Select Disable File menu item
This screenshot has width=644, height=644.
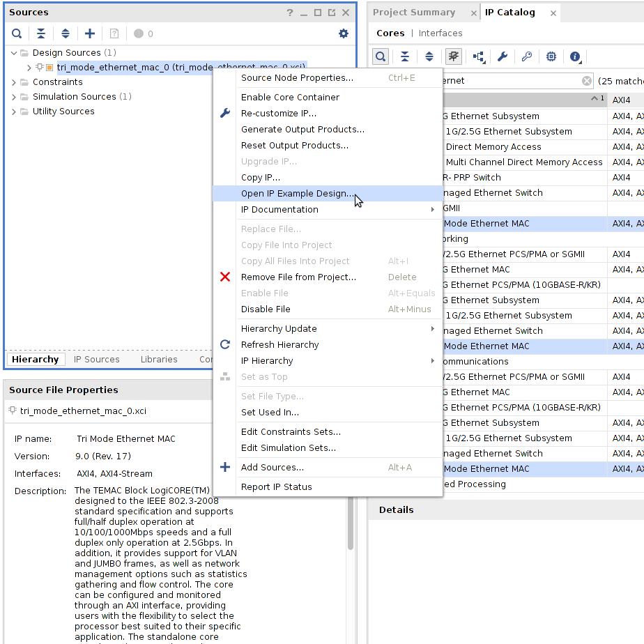tap(328, 309)
